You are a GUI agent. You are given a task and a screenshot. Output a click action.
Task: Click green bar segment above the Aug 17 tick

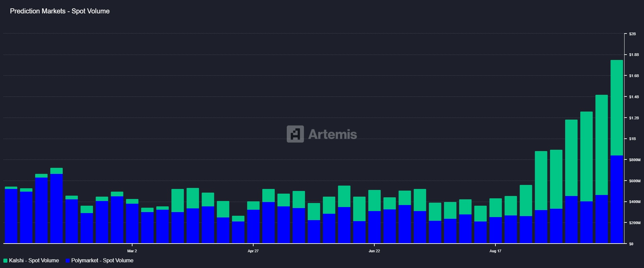click(495, 207)
